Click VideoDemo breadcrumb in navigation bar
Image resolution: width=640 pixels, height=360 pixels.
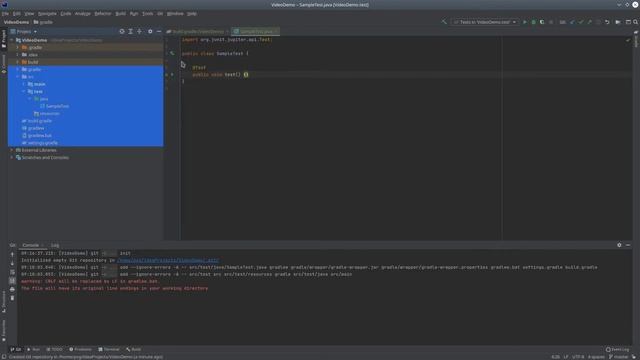16,22
